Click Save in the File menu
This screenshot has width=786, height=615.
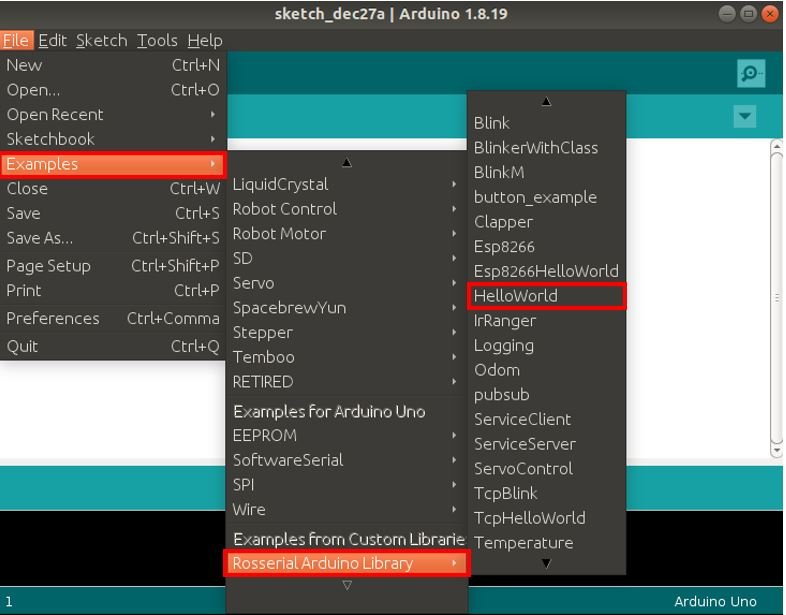(x=113, y=213)
